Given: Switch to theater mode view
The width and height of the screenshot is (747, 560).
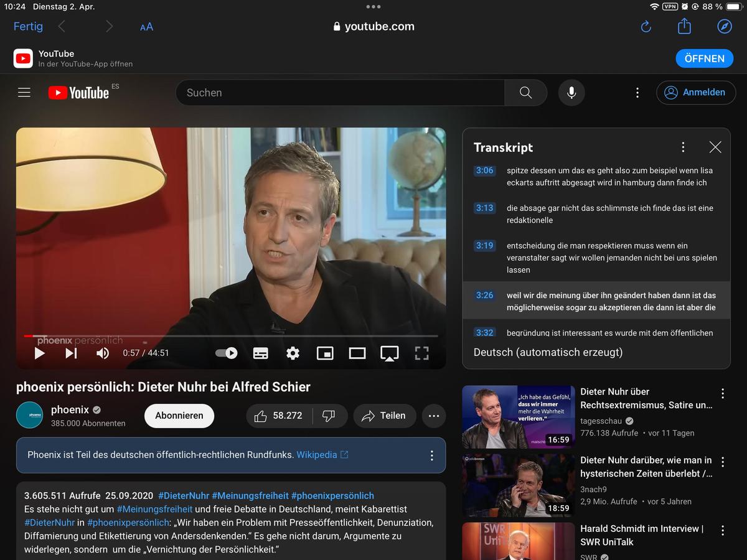Looking at the screenshot, I should pos(357,353).
